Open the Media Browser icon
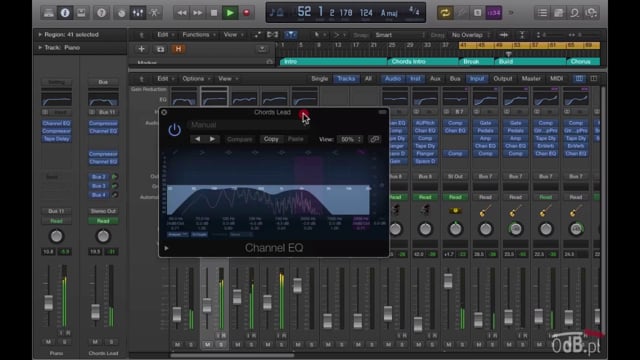This screenshot has width=640, height=360. click(591, 13)
